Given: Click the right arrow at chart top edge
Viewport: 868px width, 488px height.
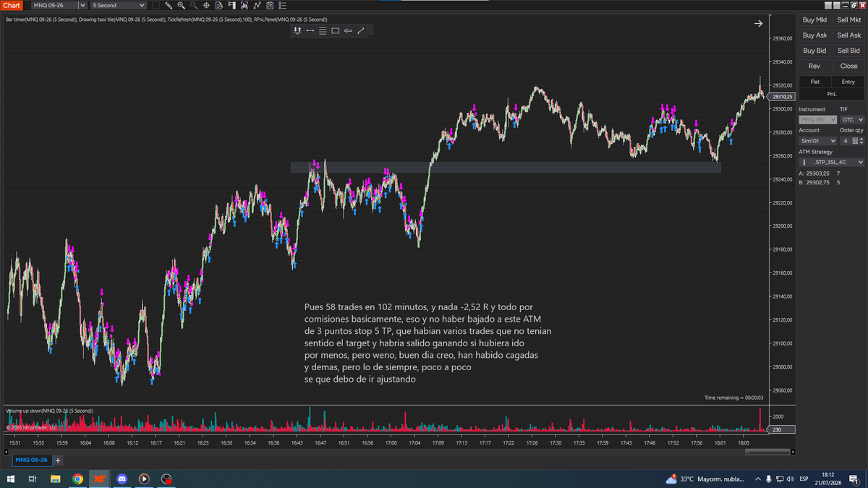Looking at the screenshot, I should [758, 24].
